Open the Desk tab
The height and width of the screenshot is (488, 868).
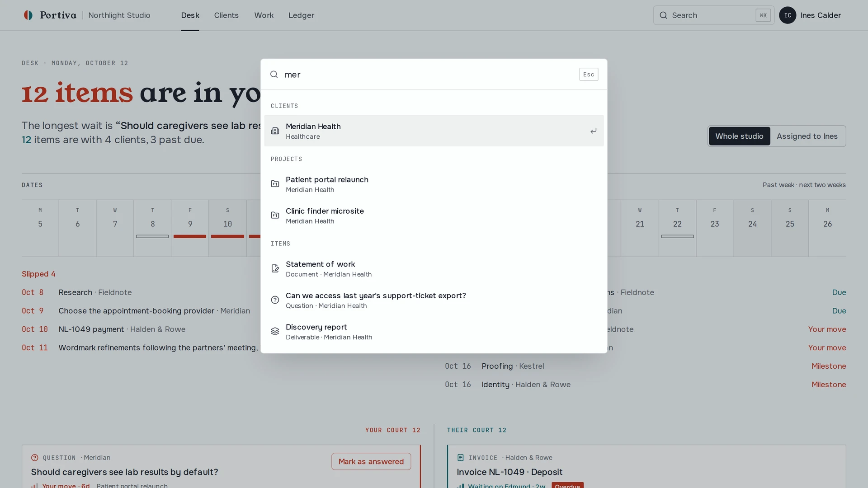point(190,15)
